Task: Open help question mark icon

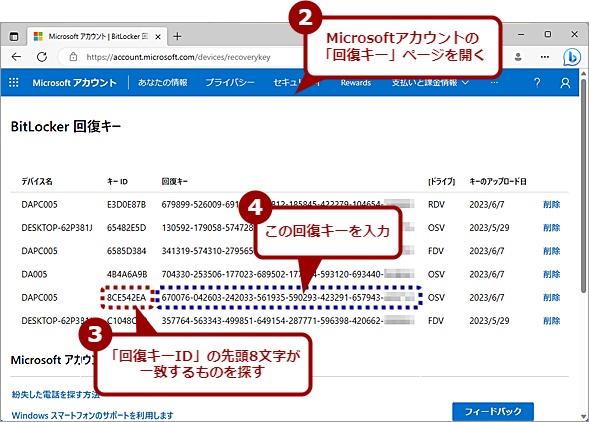Action: pyautogui.click(x=537, y=82)
